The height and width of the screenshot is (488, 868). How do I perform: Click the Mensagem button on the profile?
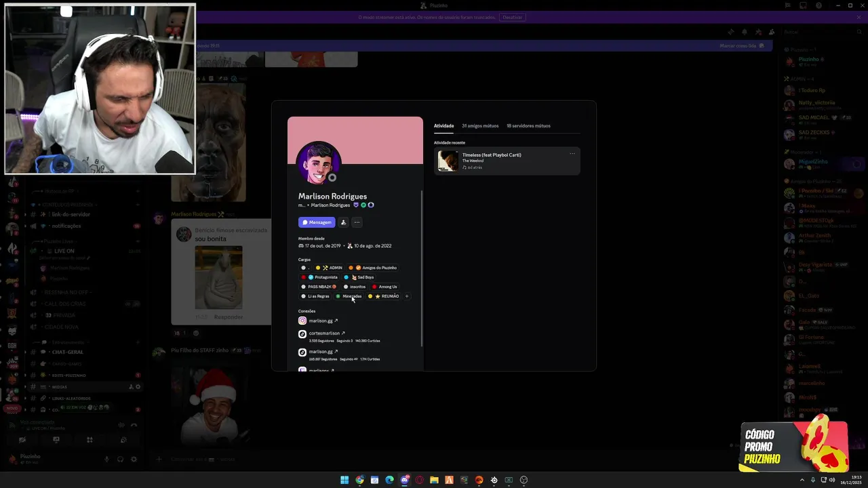pos(317,222)
